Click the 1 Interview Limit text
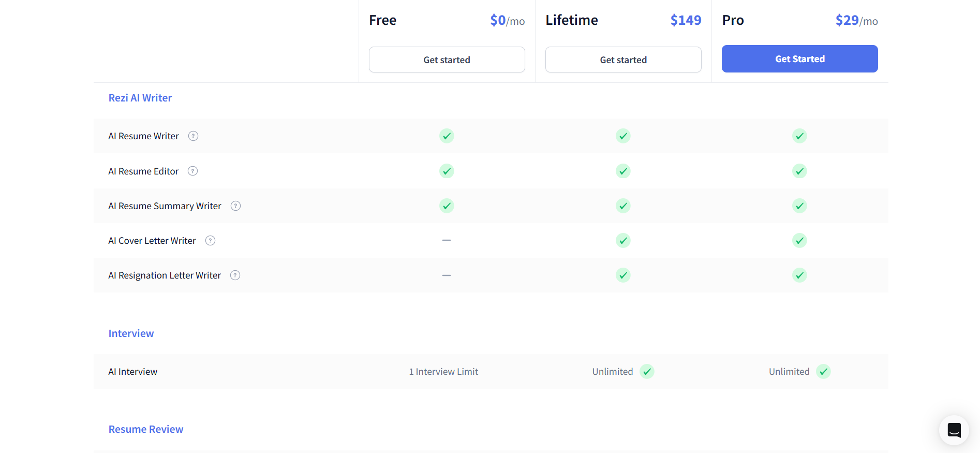 click(x=443, y=372)
